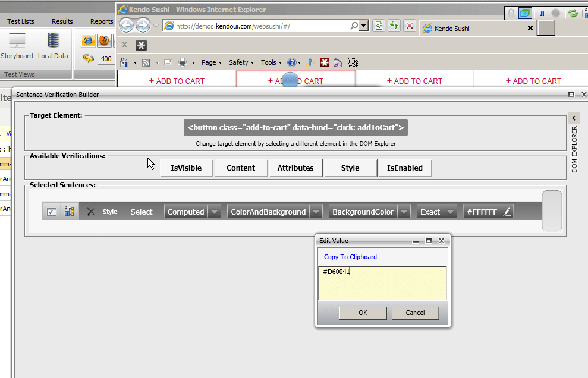The height and width of the screenshot is (378, 588).
Task: Click the 400 delay value field
Action: (106, 59)
